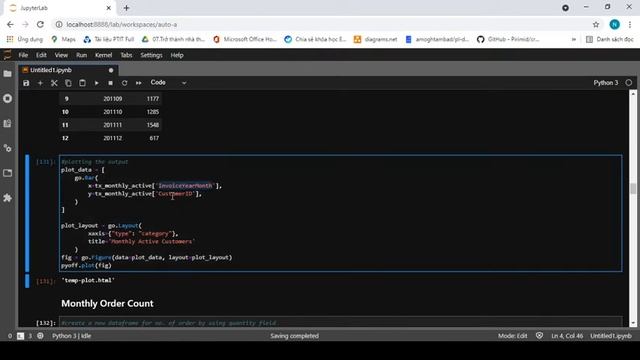The height and width of the screenshot is (360, 640).
Task: Open the Edit menu
Action: point(41,55)
